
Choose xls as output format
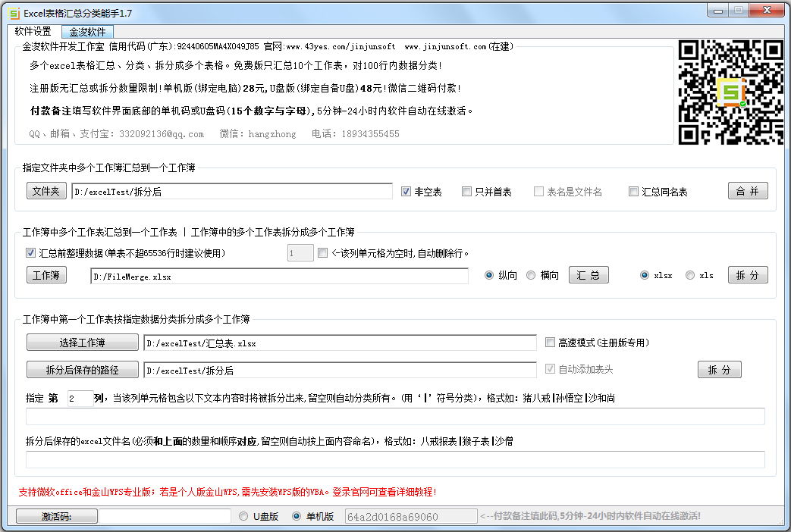pyautogui.click(x=690, y=275)
